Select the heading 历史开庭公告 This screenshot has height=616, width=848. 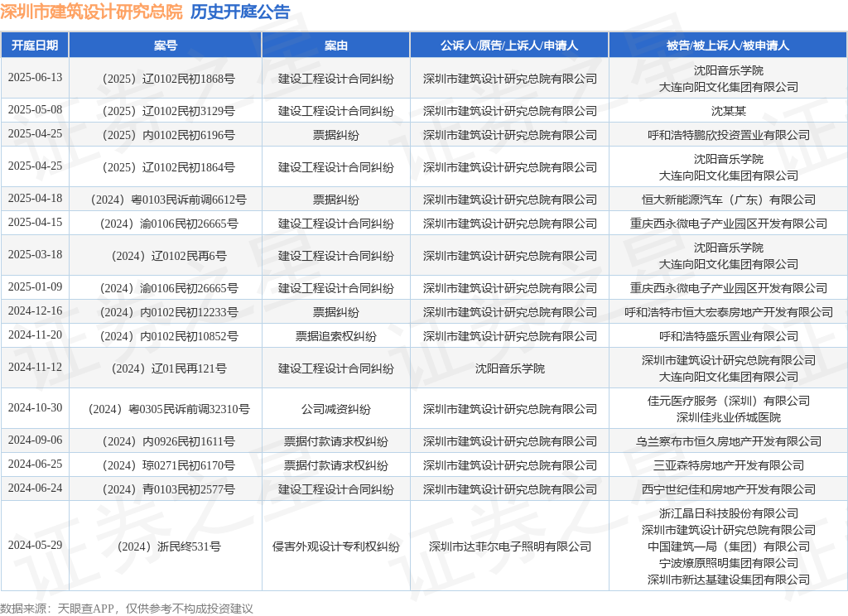(x=240, y=12)
